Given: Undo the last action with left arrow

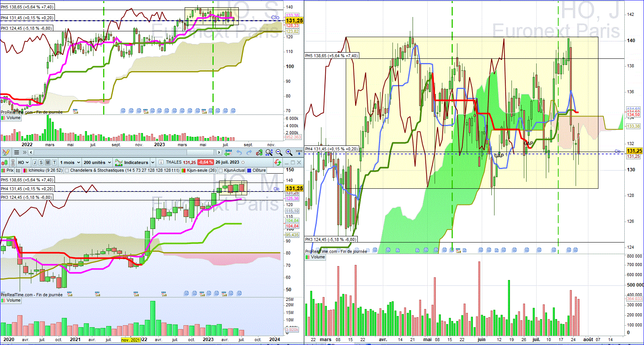Looking at the screenshot, I should 239,152.
